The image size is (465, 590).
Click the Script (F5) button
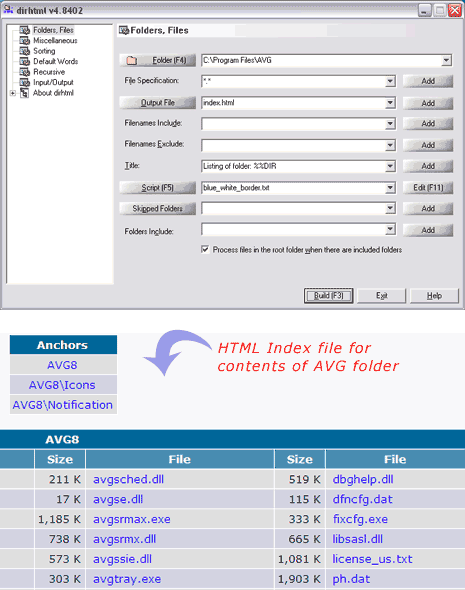(158, 187)
